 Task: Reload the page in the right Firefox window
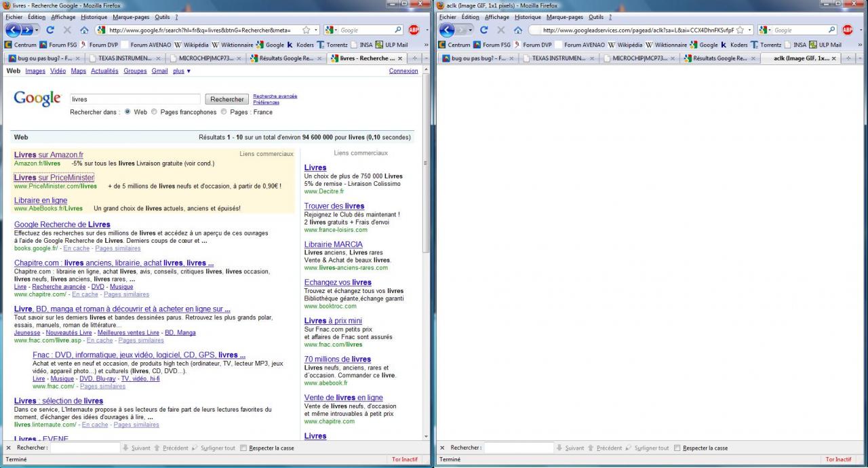click(x=484, y=30)
